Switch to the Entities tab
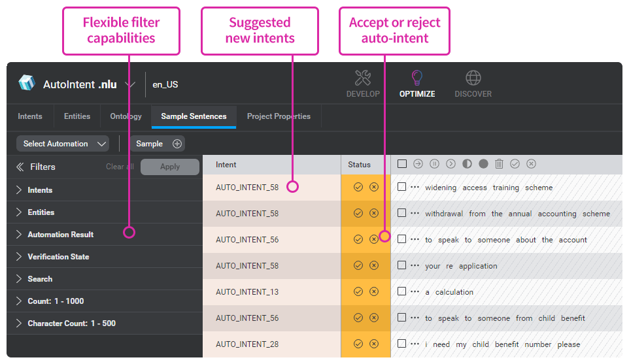This screenshot has height=364, width=629. (77, 116)
